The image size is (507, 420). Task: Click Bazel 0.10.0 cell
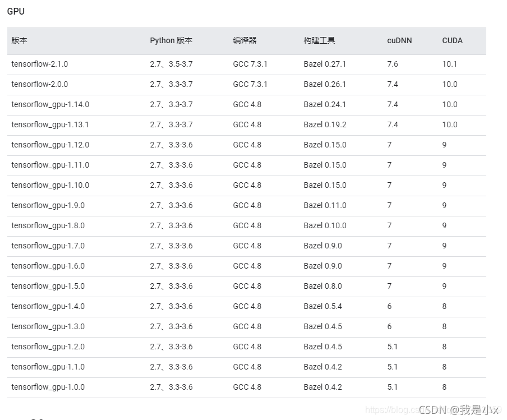(325, 225)
